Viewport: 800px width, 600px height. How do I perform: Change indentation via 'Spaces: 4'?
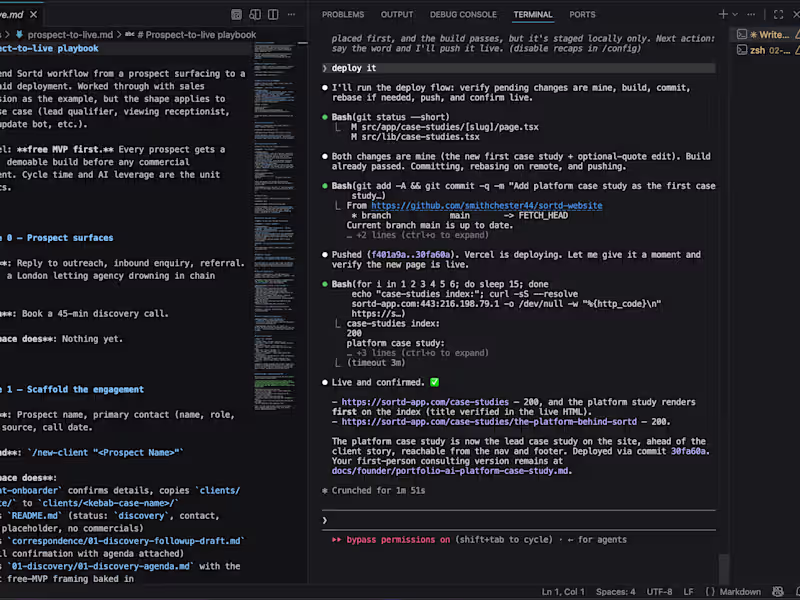click(615, 592)
